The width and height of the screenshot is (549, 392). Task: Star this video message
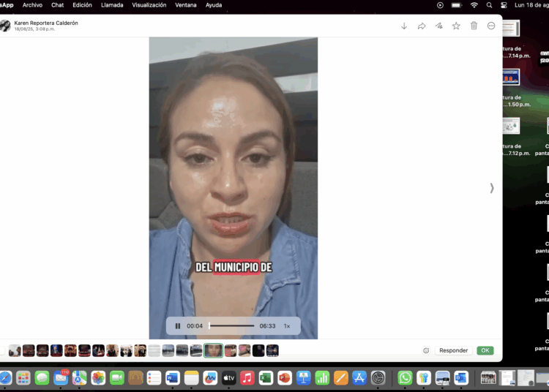[456, 26]
